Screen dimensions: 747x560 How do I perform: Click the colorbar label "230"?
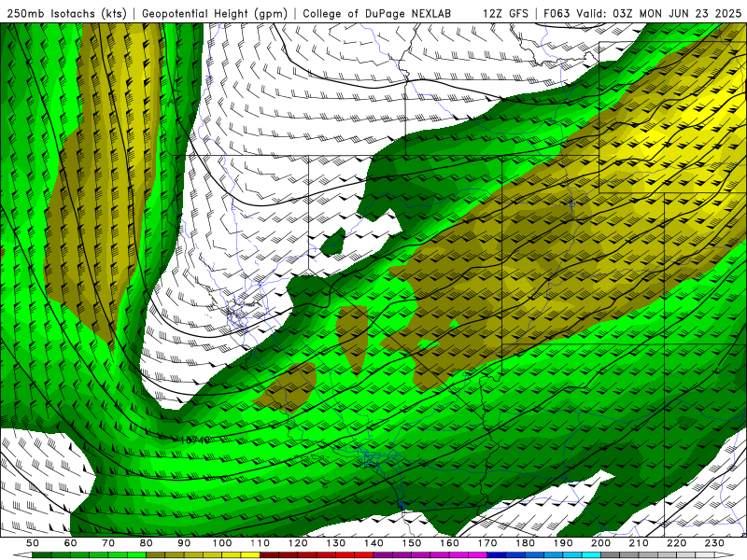(x=714, y=543)
